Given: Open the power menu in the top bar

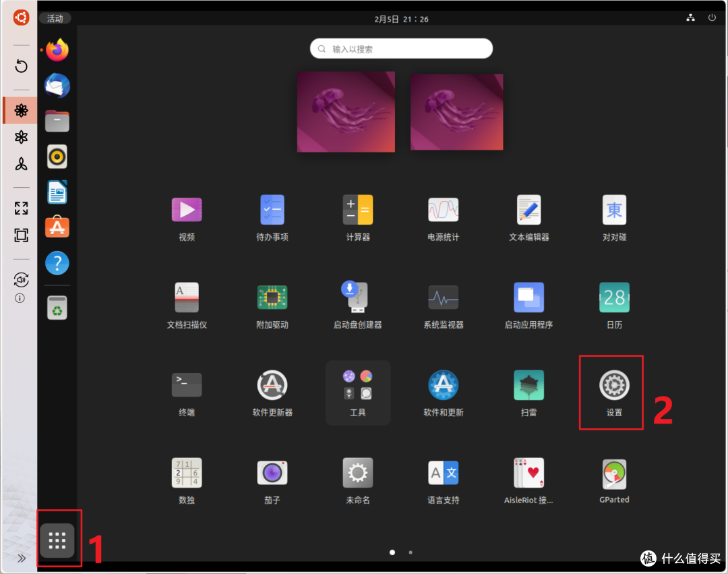Looking at the screenshot, I should coord(712,18).
